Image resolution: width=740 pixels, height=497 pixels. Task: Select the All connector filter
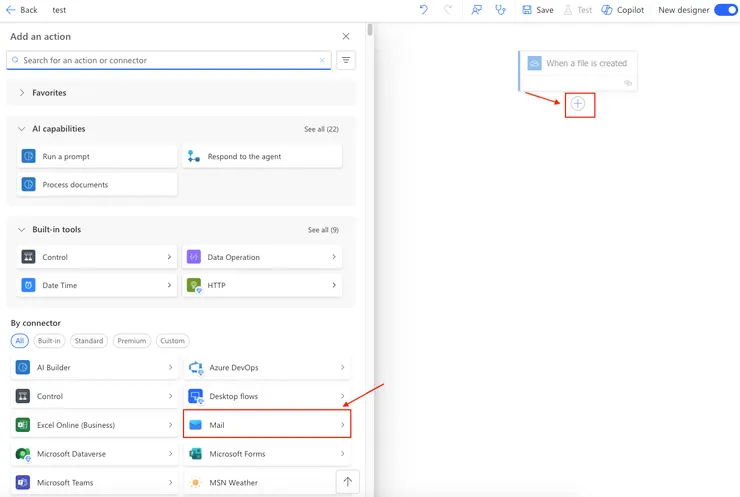[x=20, y=341]
